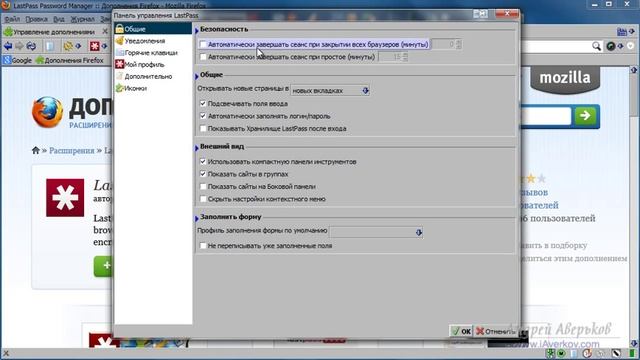Uncheck Использовать компактную панели инструментов
Image resolution: width=640 pixels, height=360 pixels.
[203, 162]
